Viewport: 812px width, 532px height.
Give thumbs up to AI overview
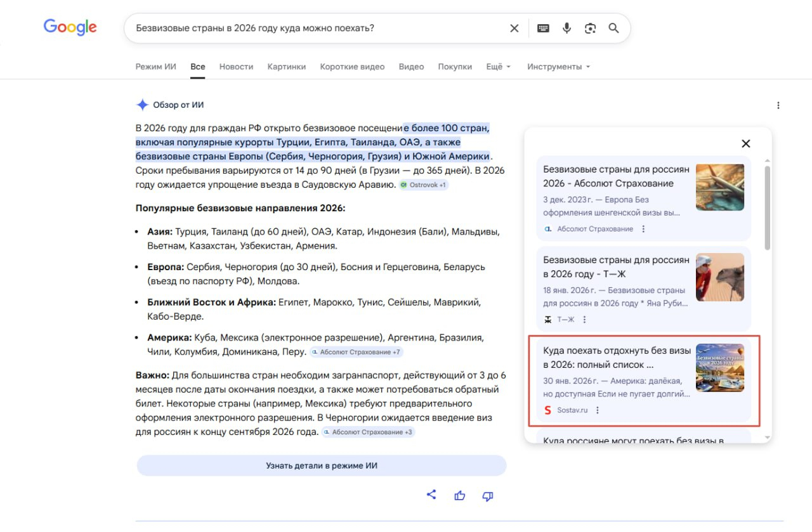[x=460, y=496]
